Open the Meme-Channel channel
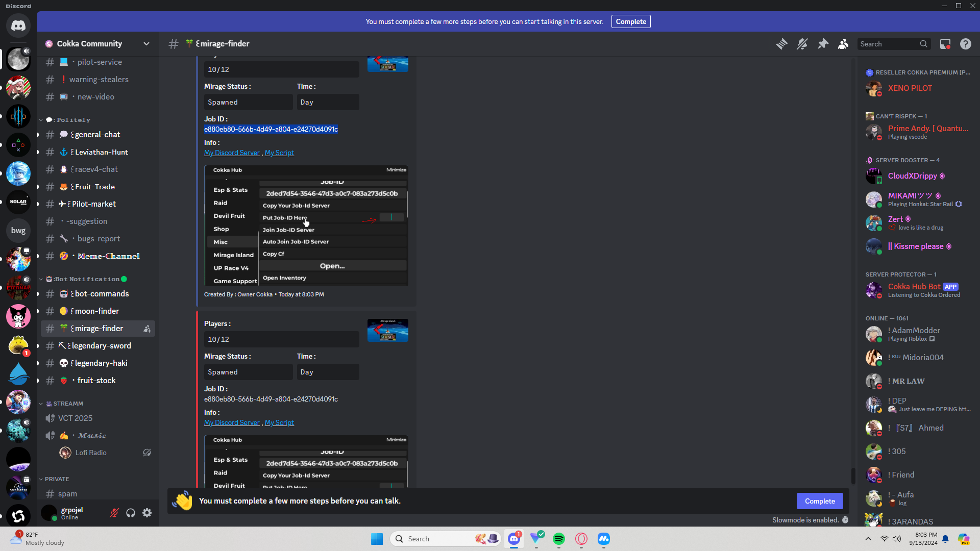Screen dimensions: 980x551 point(98,256)
